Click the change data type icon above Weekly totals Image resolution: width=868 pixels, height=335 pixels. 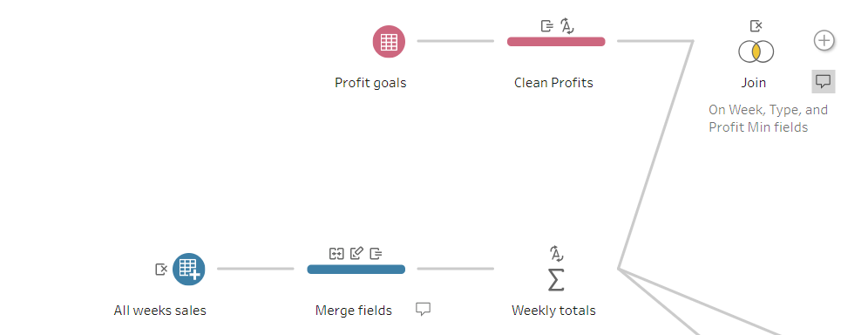point(556,253)
